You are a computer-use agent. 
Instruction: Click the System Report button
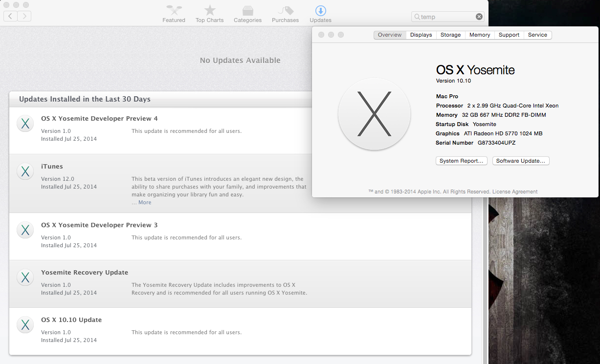pos(462,161)
